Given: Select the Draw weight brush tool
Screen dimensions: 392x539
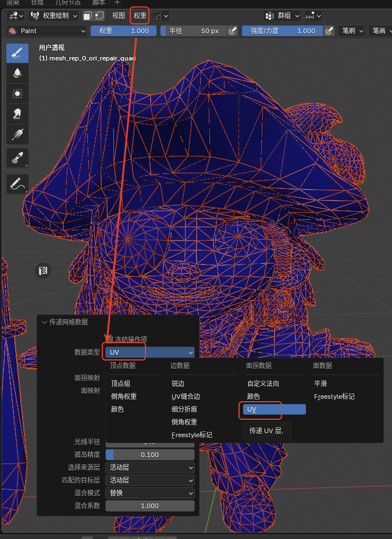Looking at the screenshot, I should [17, 53].
